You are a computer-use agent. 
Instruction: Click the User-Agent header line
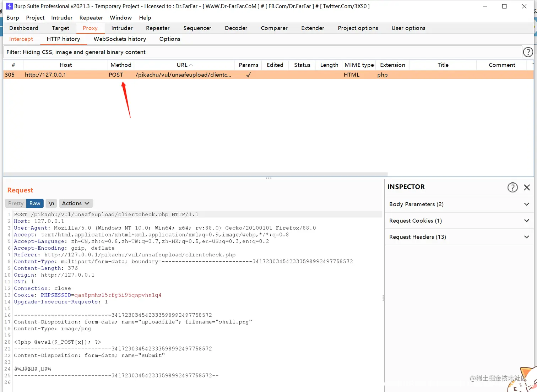pyautogui.click(x=165, y=228)
